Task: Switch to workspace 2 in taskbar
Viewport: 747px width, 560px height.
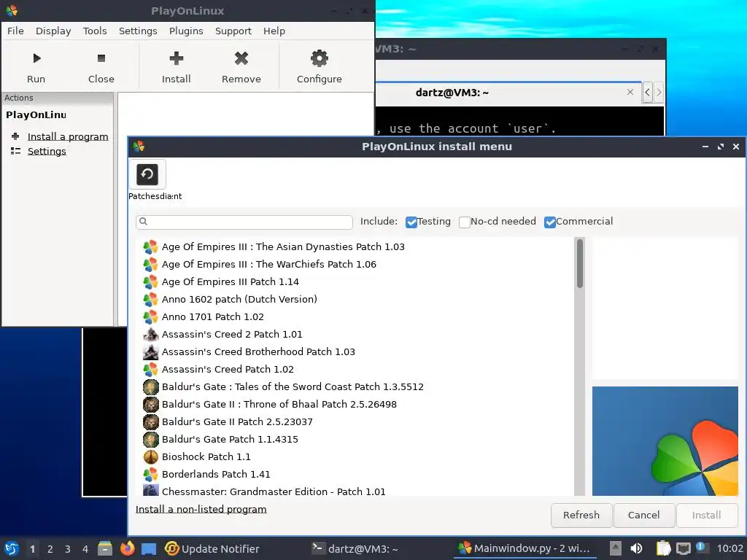Action: (x=50, y=549)
